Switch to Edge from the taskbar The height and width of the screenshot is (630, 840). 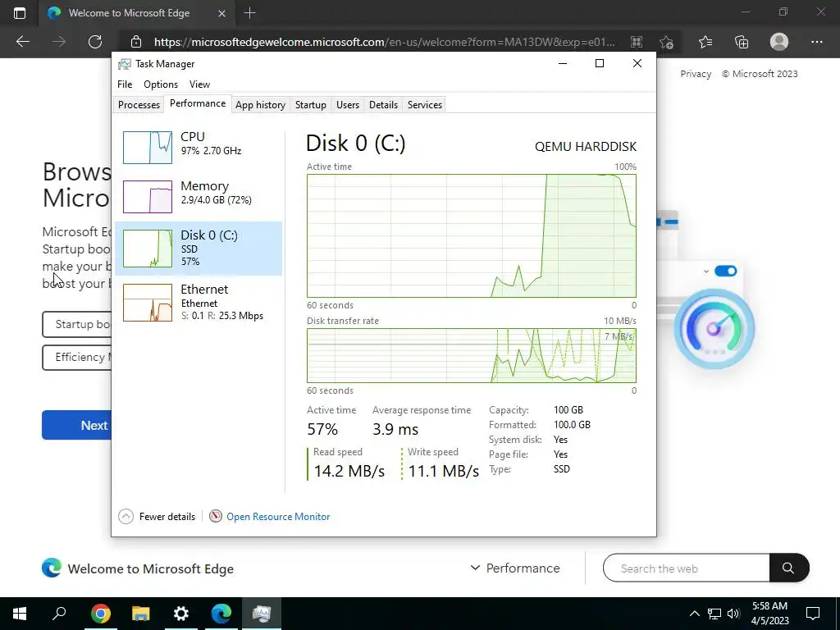coord(221,614)
